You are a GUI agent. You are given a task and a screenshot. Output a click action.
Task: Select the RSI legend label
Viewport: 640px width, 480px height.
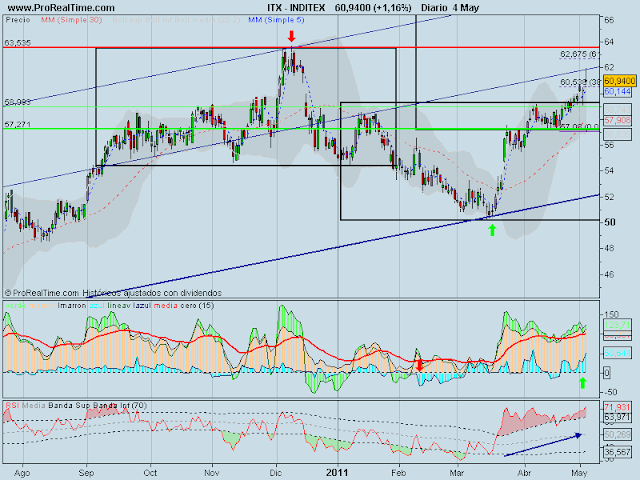(12, 405)
